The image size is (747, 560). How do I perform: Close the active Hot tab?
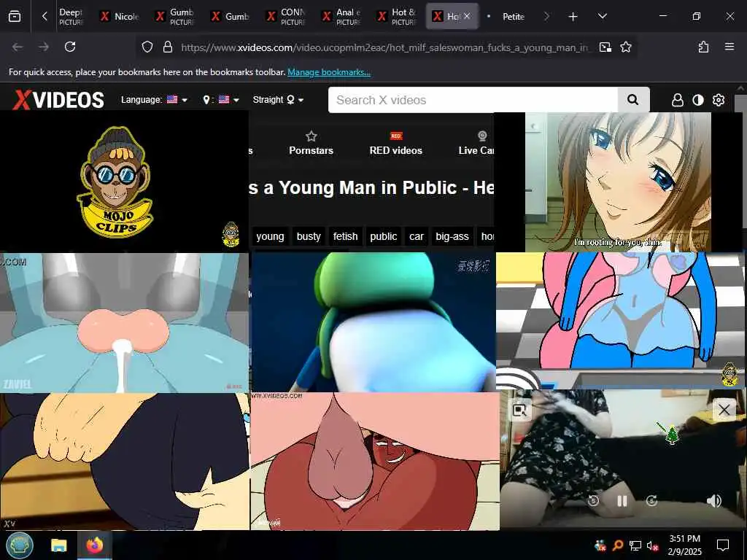coord(467,16)
